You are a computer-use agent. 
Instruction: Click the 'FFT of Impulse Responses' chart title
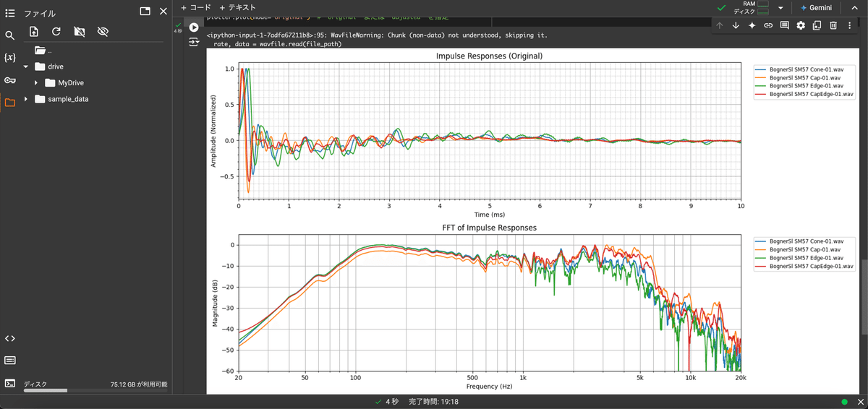(489, 228)
